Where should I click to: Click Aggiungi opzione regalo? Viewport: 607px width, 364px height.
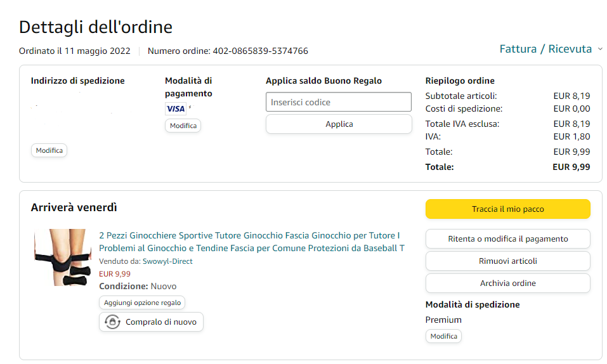(x=142, y=302)
